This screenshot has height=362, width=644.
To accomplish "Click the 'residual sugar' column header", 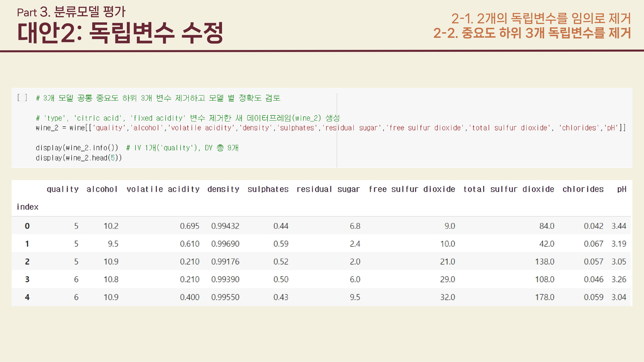I will coord(328,189).
